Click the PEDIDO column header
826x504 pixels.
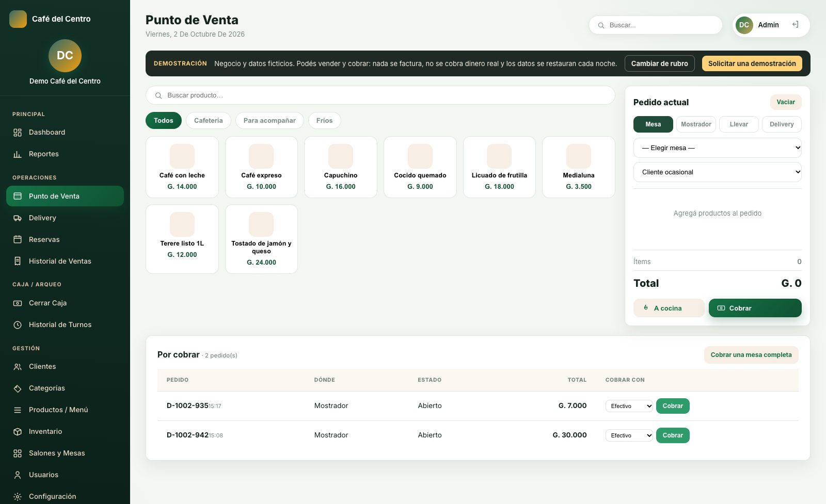[x=178, y=380]
